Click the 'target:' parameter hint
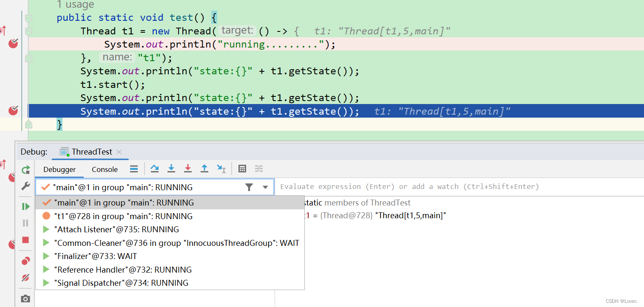 point(237,31)
